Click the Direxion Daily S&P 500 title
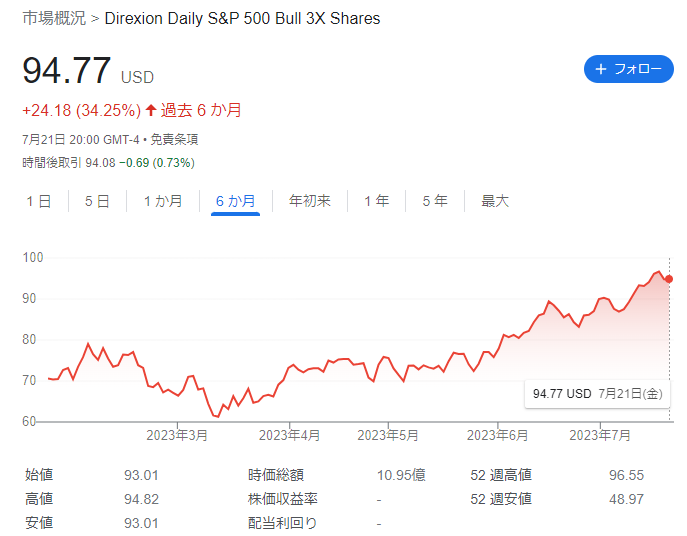Screen dimensions: 687x536 tap(242, 18)
